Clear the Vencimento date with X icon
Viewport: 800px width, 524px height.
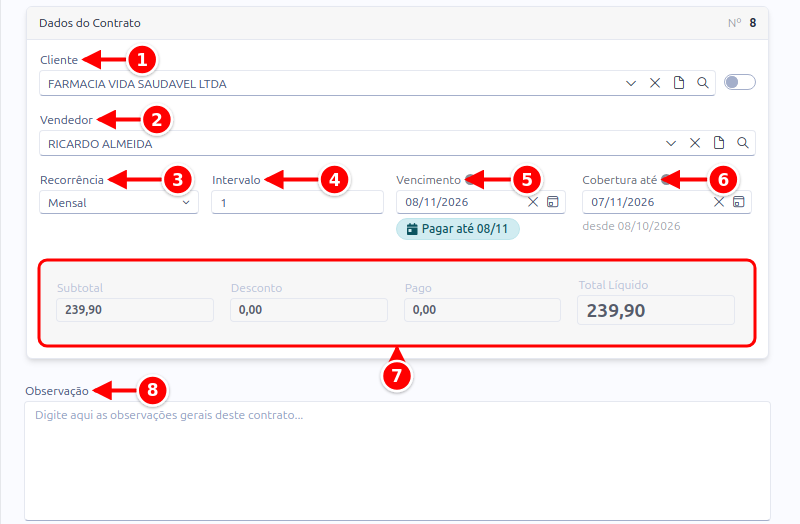533,202
